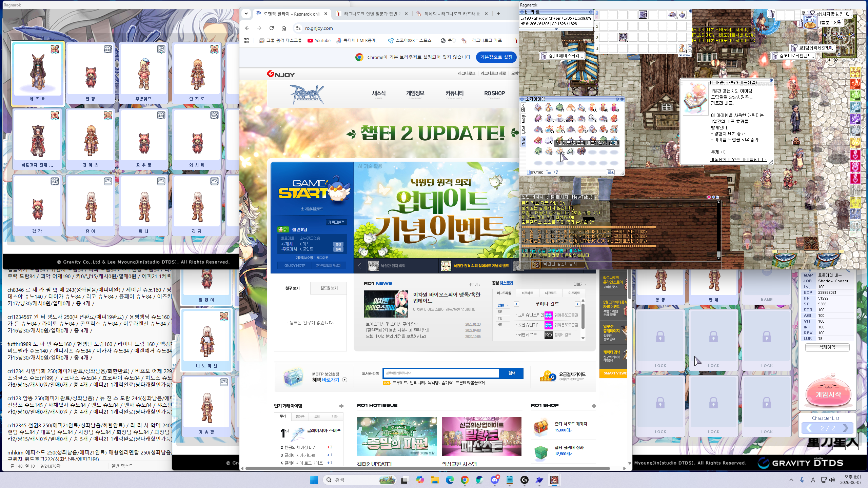This screenshot has width=868, height=488.
Task: Go to next character list page
Action: click(x=846, y=428)
